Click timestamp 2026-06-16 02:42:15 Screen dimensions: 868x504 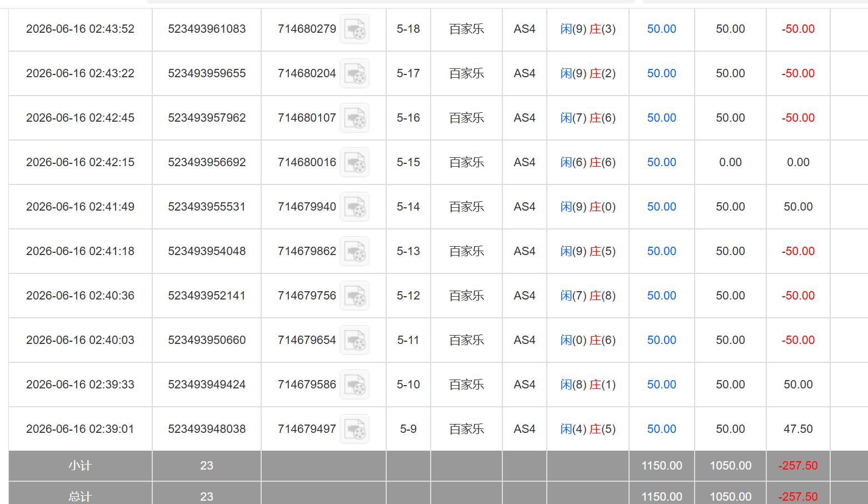coord(80,162)
